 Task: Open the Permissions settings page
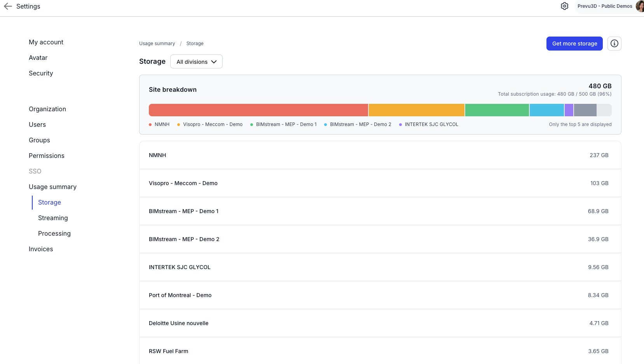click(47, 156)
